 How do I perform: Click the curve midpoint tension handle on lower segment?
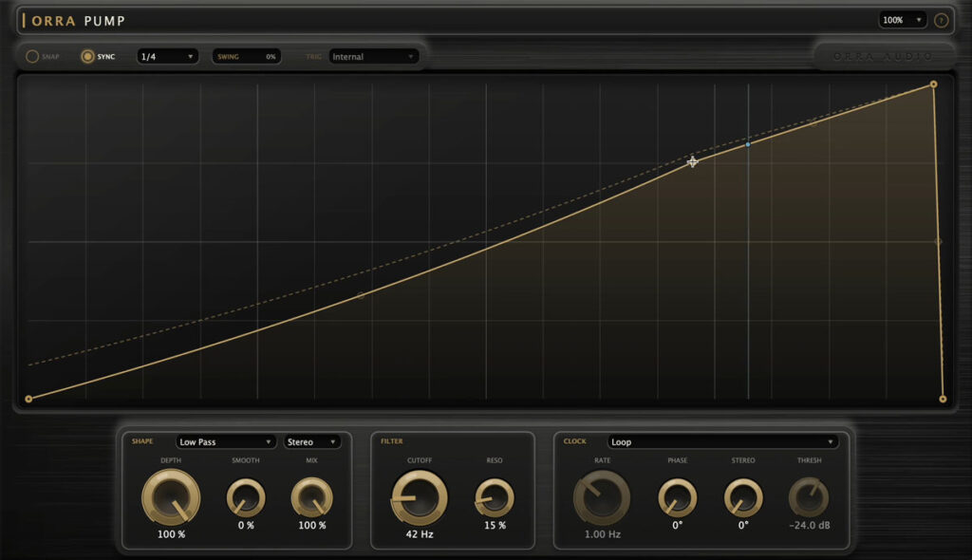coord(361,296)
